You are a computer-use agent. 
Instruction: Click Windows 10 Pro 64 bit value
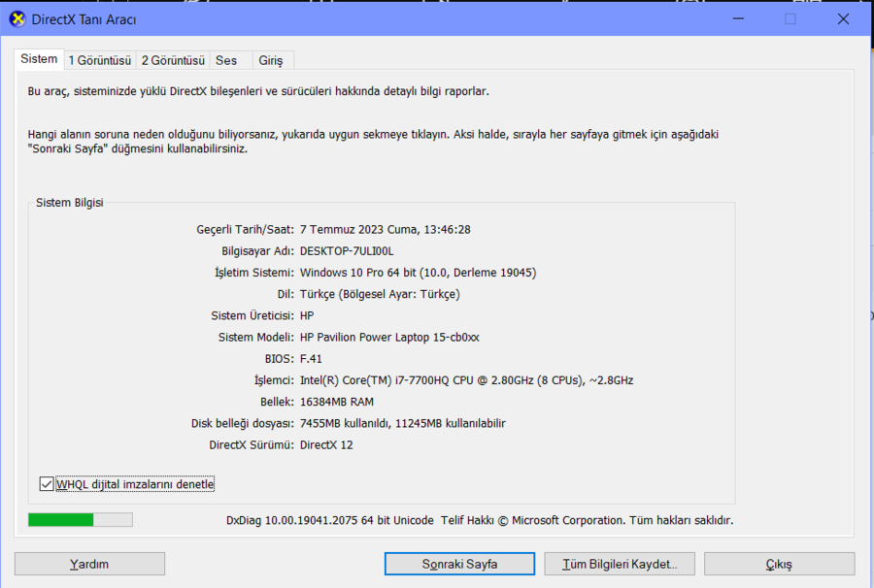(x=418, y=273)
